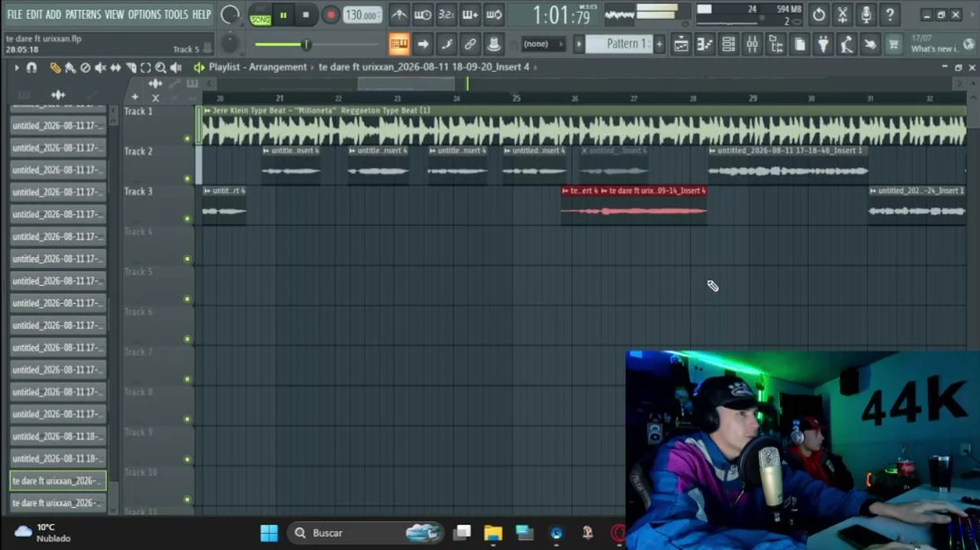Select the Zoom magnifier tool in playlist
The image size is (980, 550).
pos(160,68)
